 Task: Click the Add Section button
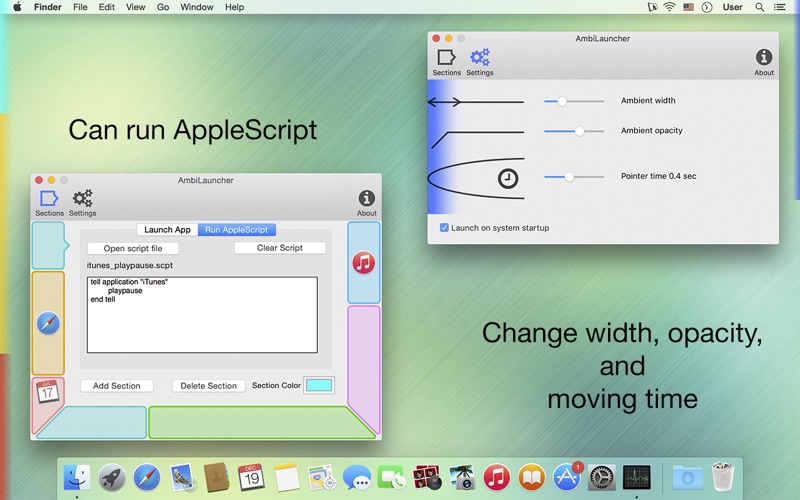click(x=117, y=386)
